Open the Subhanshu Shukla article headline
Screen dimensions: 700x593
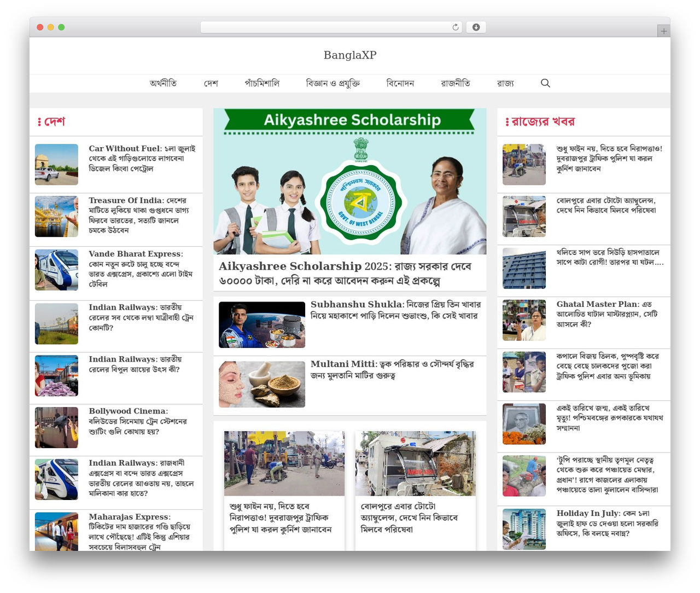tap(396, 310)
